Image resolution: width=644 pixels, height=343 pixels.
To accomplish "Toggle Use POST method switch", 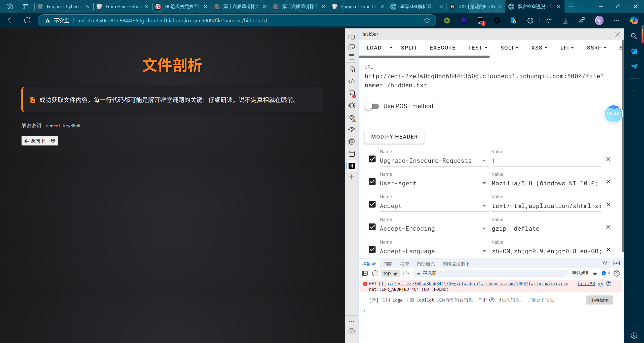I will coord(372,106).
